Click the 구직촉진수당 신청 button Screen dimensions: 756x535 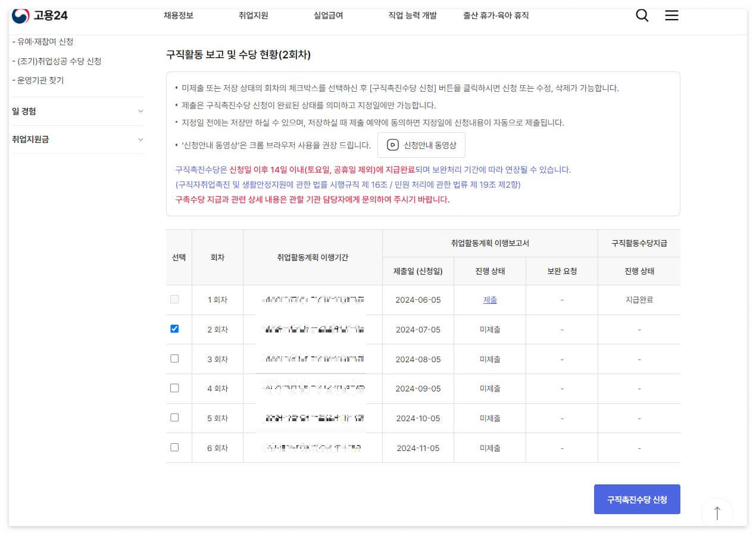point(637,499)
